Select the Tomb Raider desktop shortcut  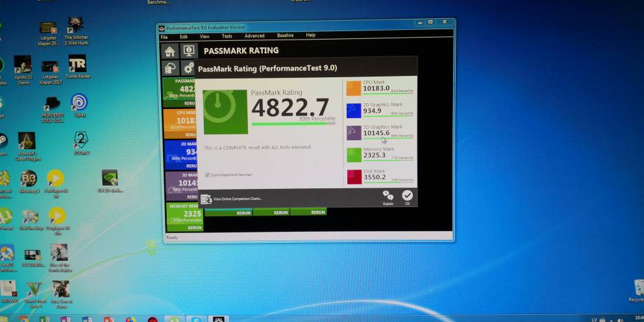(x=78, y=66)
